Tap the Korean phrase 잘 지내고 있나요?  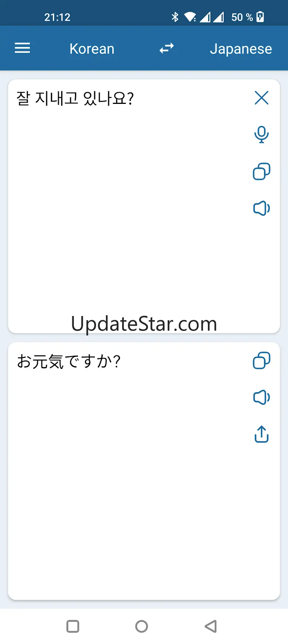click(x=75, y=98)
